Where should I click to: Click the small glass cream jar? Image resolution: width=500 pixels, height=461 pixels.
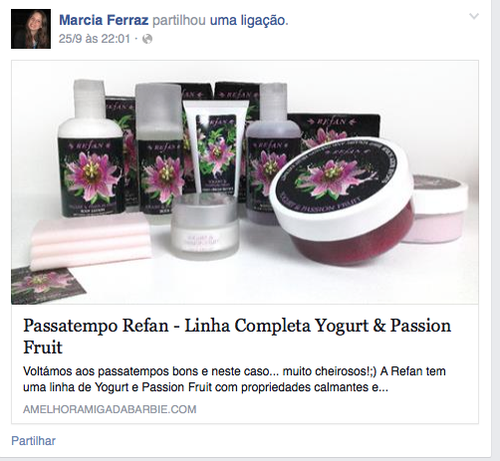tap(205, 227)
